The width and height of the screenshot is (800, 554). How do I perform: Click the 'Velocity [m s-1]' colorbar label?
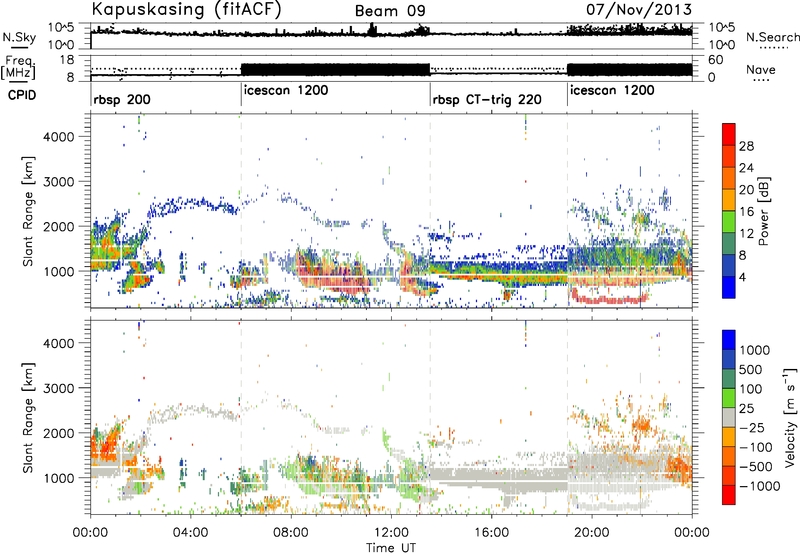pyautogui.click(x=790, y=418)
